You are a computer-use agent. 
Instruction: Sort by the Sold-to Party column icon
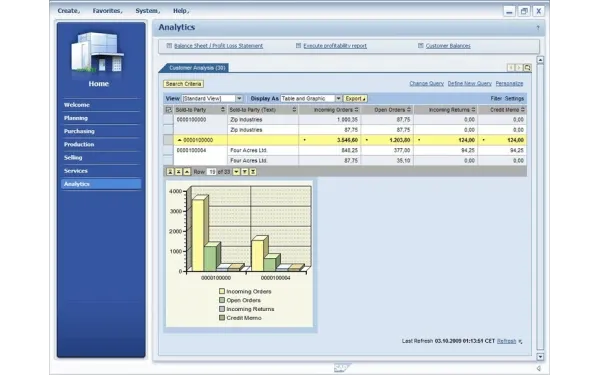[x=223, y=110]
